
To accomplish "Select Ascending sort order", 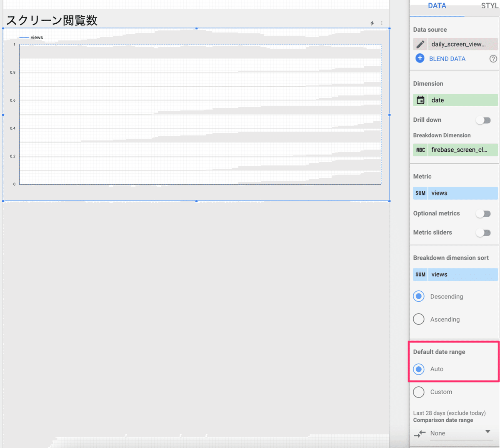I will point(419,319).
